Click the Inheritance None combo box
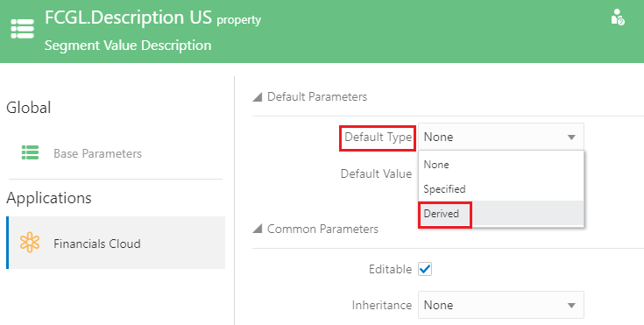The image size is (644, 325). 501,305
